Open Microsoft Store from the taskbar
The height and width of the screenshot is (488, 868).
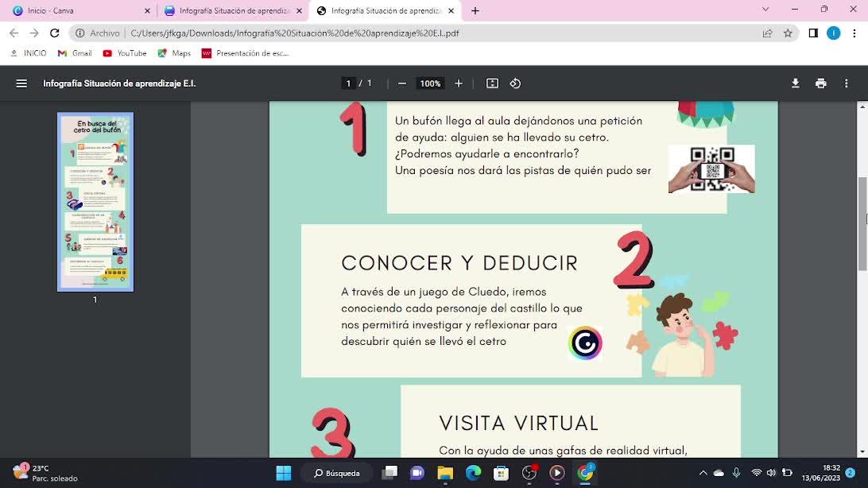501,473
